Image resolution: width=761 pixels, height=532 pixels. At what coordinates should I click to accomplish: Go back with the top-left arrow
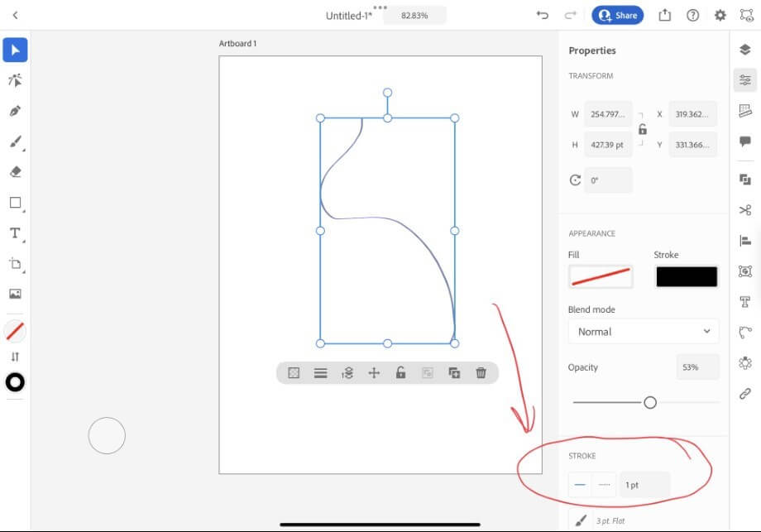point(15,16)
